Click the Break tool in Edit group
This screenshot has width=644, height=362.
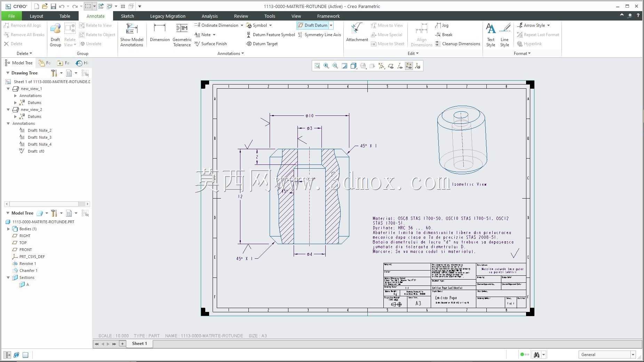[444, 35]
